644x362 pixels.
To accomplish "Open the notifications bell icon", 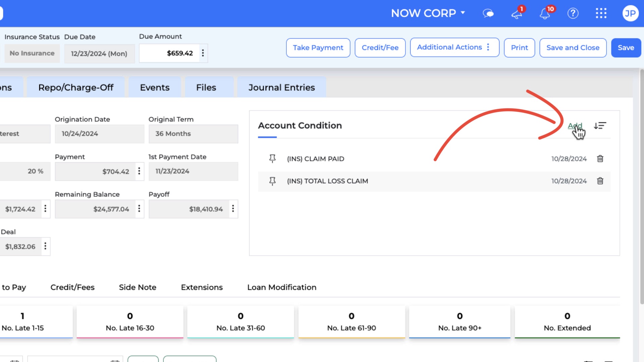I will 545,13.
